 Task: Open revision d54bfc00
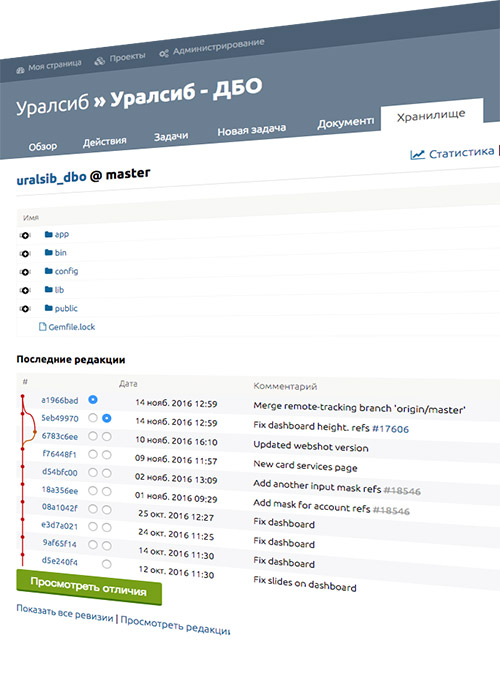tap(60, 472)
